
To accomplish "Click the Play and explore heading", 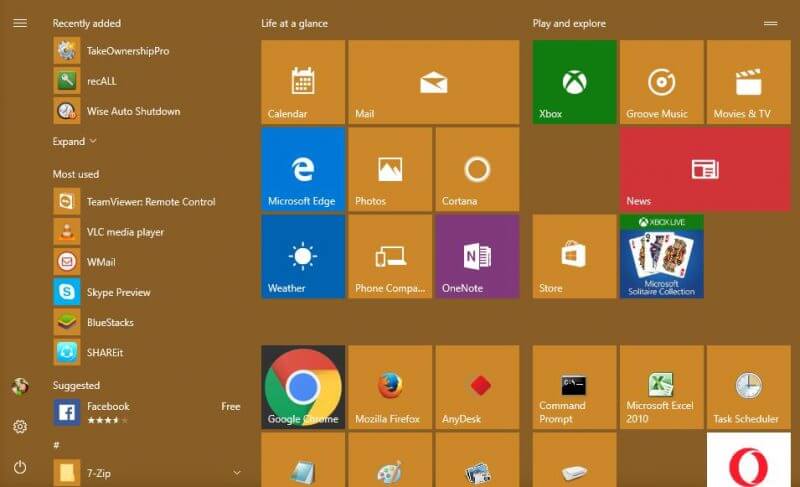I will pyautogui.click(x=569, y=23).
